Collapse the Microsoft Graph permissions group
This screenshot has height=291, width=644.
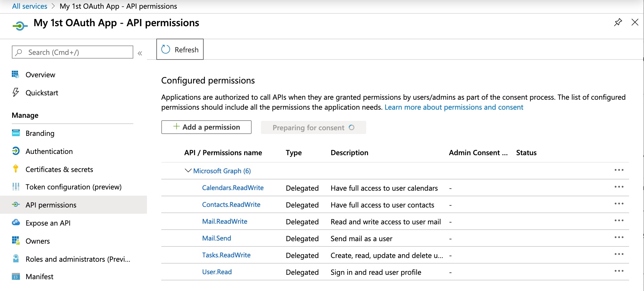coord(188,171)
